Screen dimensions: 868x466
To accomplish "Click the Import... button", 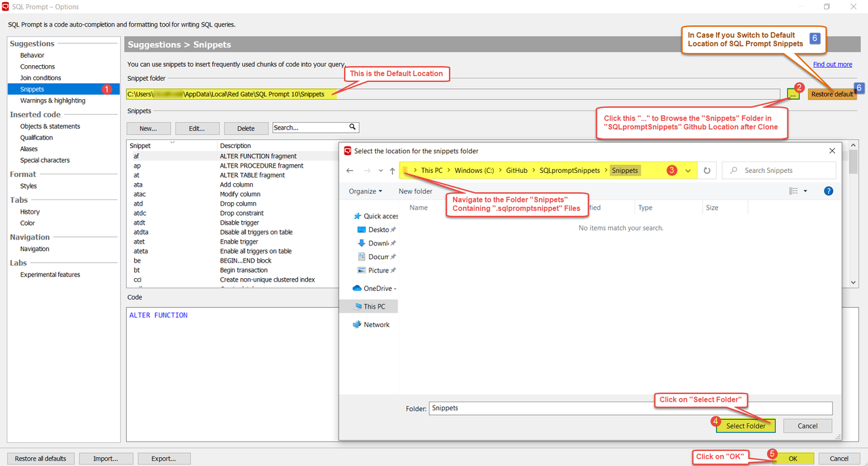I will (106, 459).
